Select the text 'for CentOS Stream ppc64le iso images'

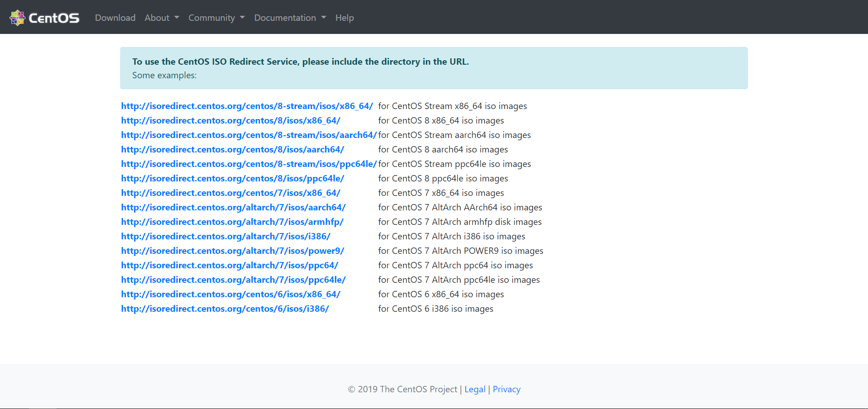pos(454,164)
